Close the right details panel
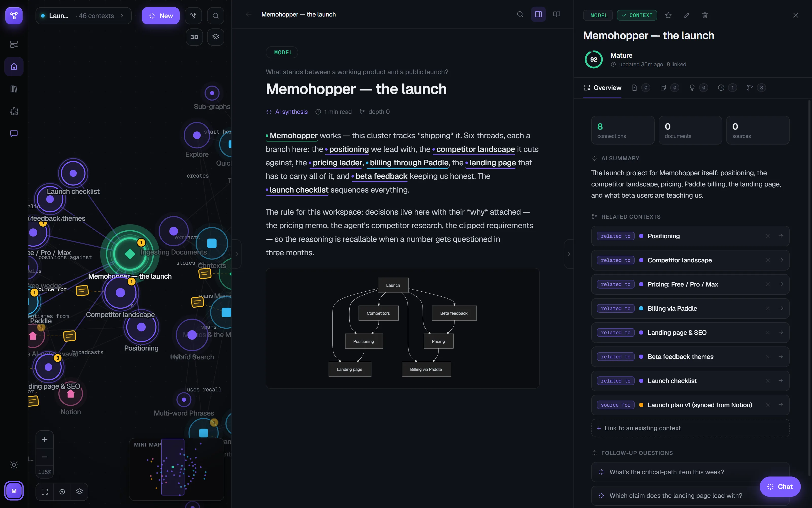This screenshot has width=812, height=508. click(x=796, y=15)
